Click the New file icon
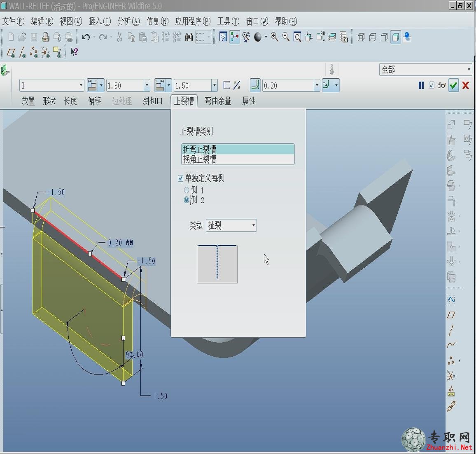 coord(11,37)
